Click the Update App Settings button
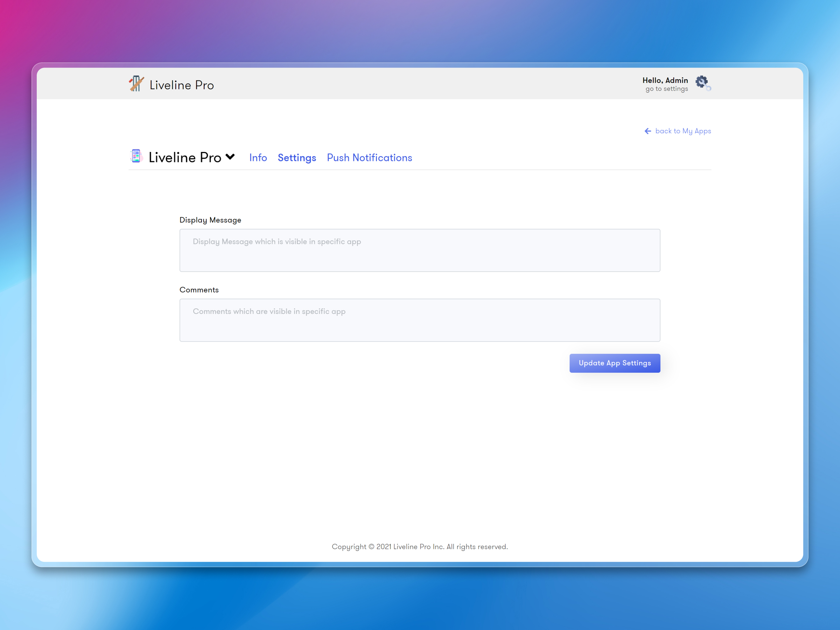This screenshot has height=630, width=840. tap(615, 363)
